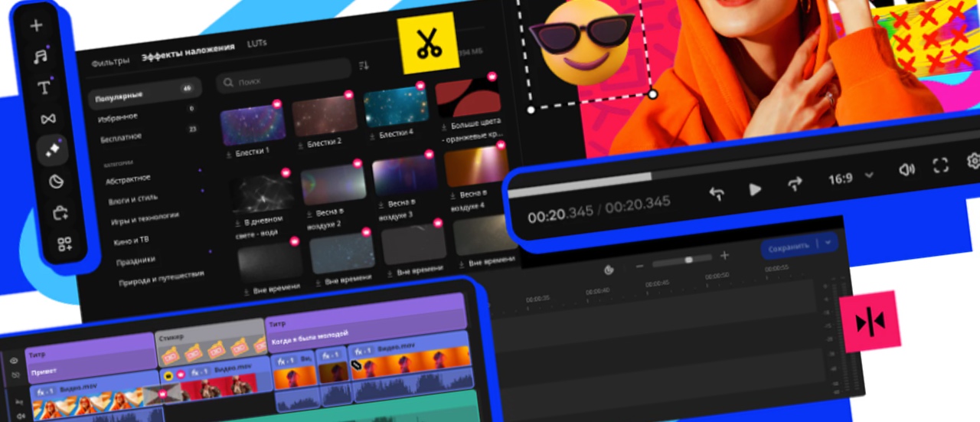Open the toolbox bag icon in sidebar
The height and width of the screenshot is (422, 980).
(60, 214)
